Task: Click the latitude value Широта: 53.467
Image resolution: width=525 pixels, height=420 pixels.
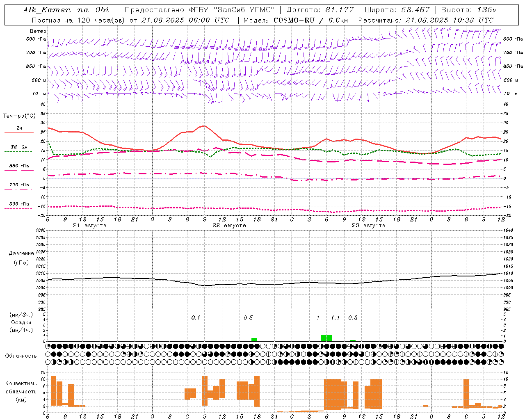Action: [397, 10]
